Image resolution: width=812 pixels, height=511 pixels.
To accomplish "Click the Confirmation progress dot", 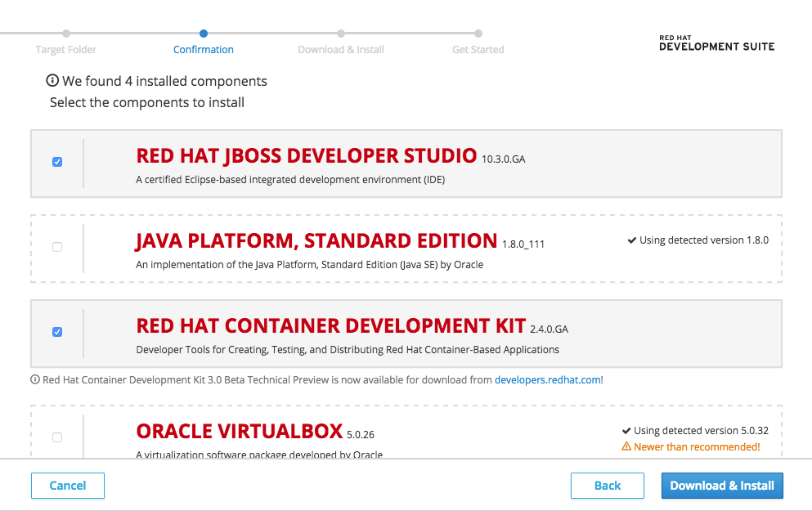I will (204, 34).
